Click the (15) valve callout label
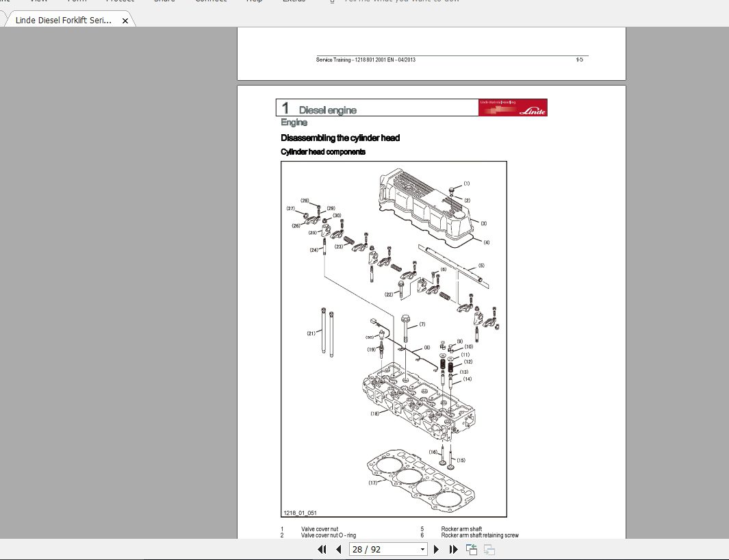The image size is (729, 560). pyautogui.click(x=461, y=461)
